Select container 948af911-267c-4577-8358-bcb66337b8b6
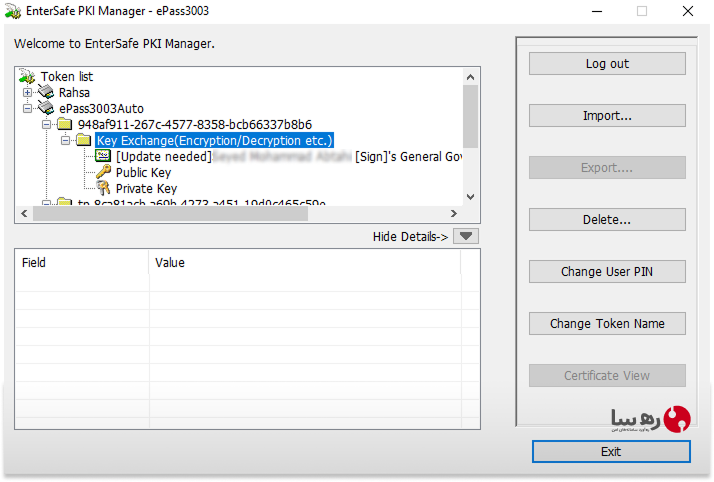Viewport: 714px width, 482px height. tap(195, 125)
